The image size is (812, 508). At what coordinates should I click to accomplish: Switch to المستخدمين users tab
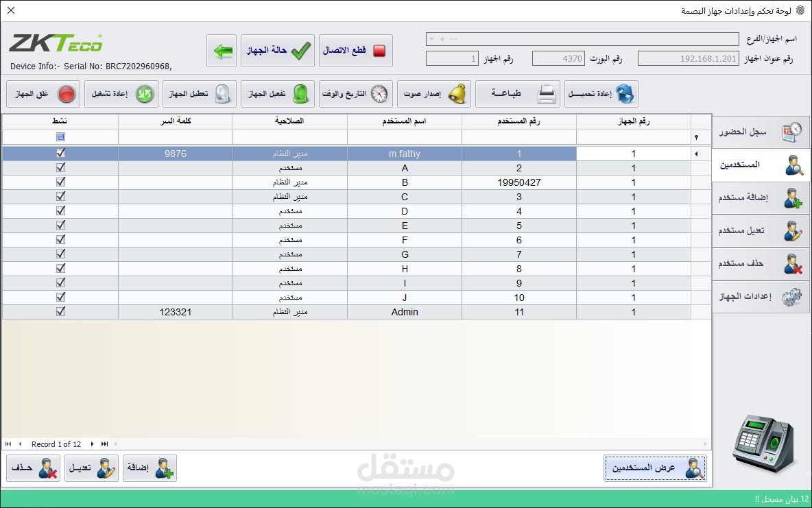click(760, 165)
